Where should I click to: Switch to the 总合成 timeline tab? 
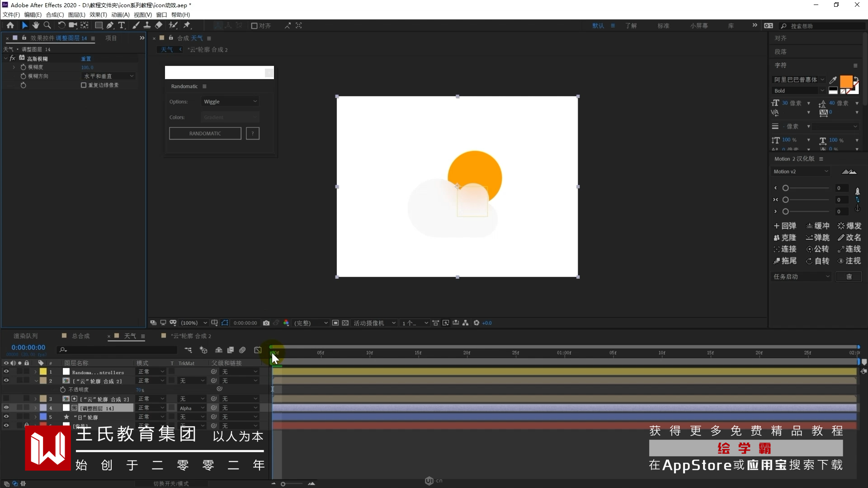point(80,336)
